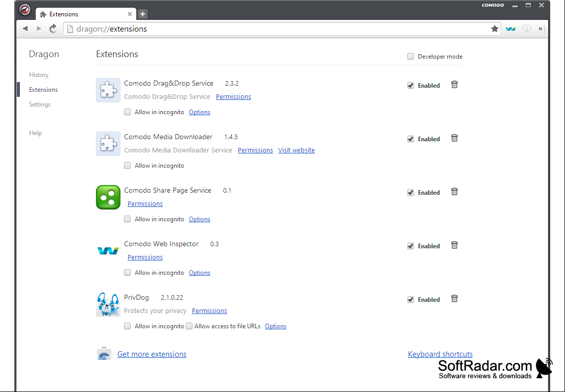View Permissions for PrivDog
This screenshot has height=392, width=565.
pyautogui.click(x=209, y=310)
